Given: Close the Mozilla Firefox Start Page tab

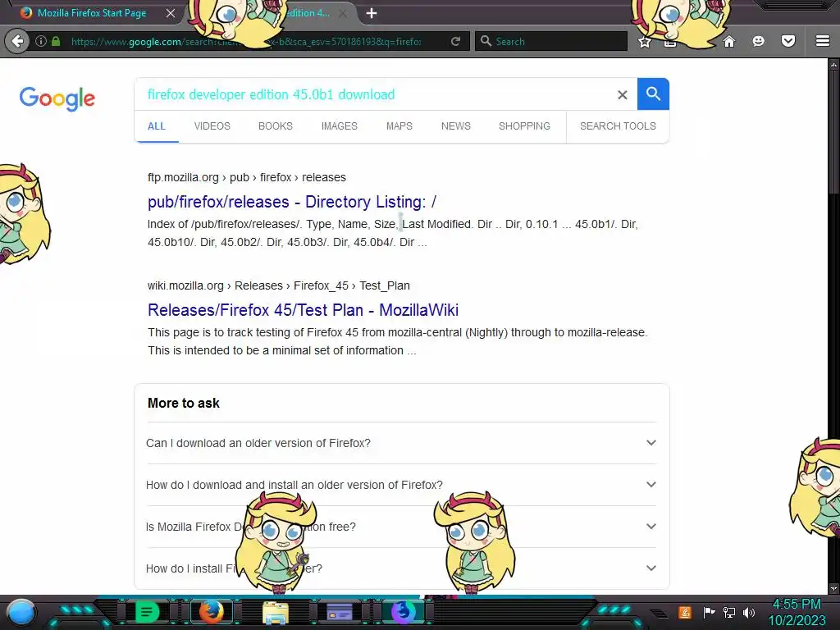Looking at the screenshot, I should click(x=171, y=13).
